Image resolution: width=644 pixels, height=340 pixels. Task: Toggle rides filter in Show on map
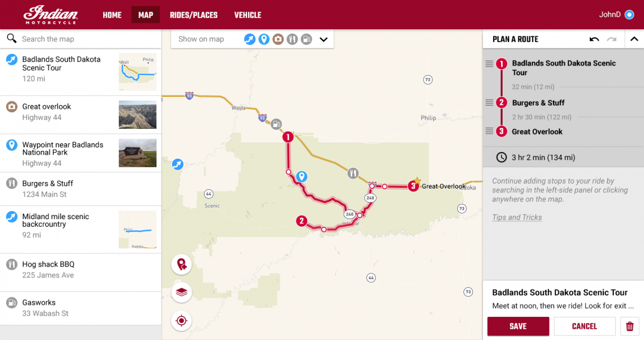[x=250, y=39]
